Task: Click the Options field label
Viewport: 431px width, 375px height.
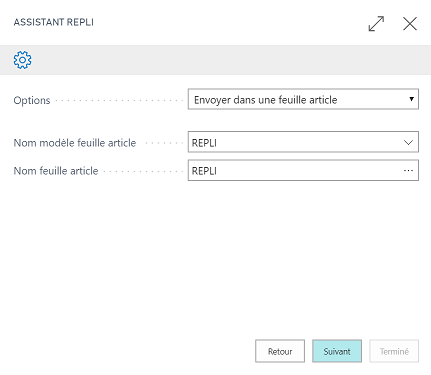Action: coord(32,100)
